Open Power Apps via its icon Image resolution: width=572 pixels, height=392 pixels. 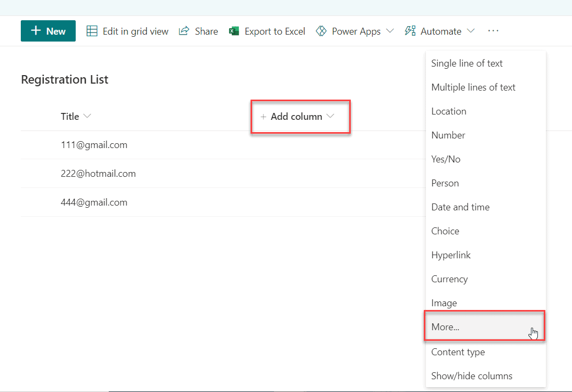321,31
